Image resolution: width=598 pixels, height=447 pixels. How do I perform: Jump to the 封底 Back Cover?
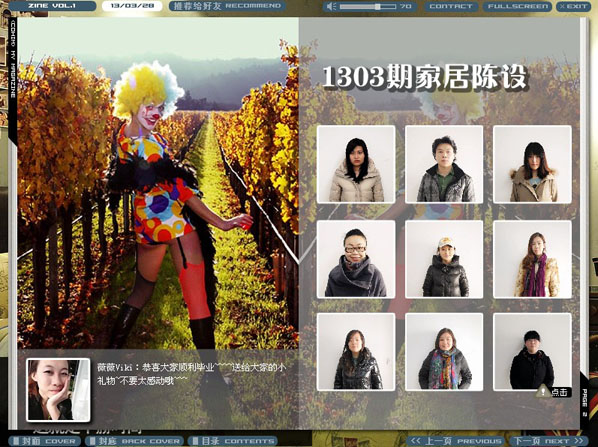134,441
